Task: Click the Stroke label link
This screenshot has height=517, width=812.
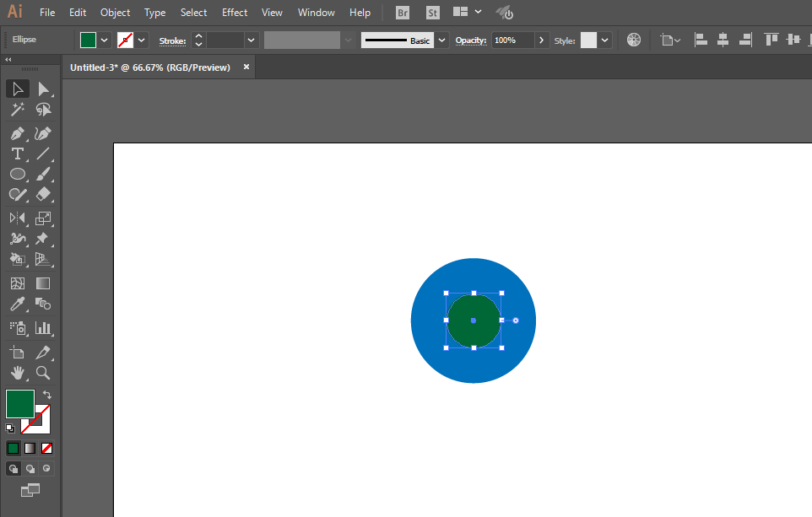Action: (172, 40)
